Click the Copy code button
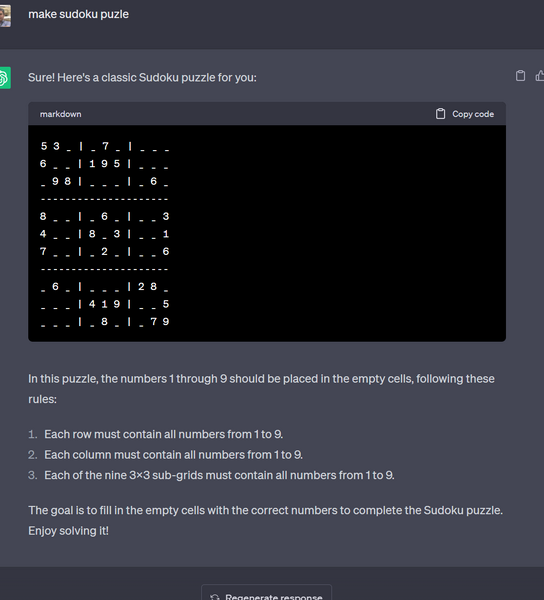Image resolution: width=544 pixels, height=600 pixels. tap(465, 114)
